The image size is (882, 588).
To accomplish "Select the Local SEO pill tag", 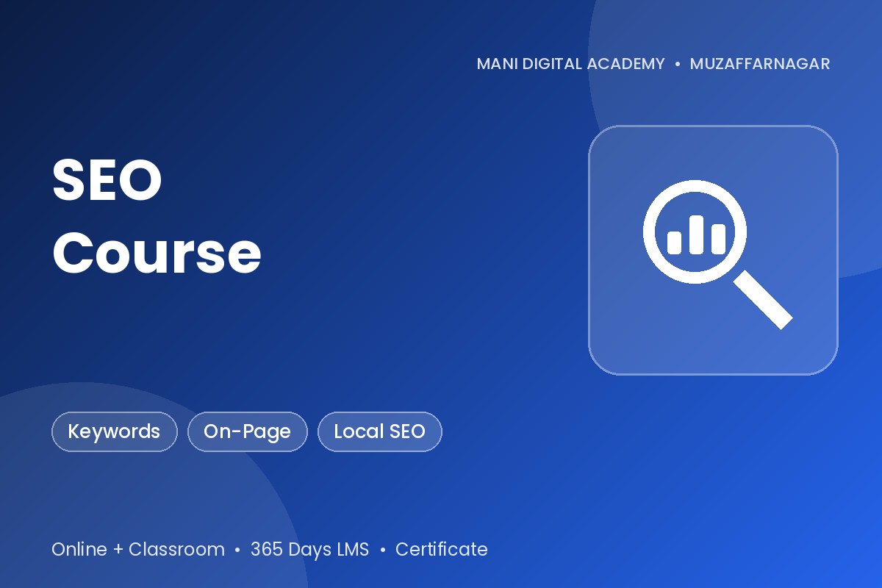I will coord(380,431).
